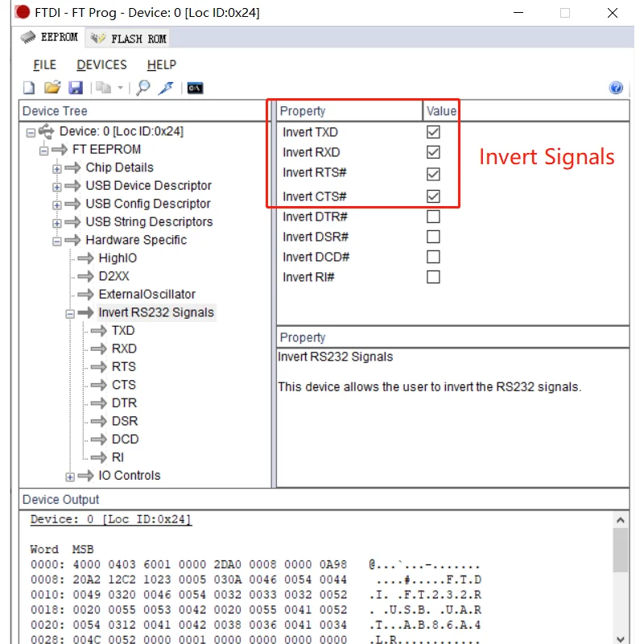Expand the USB Config Descriptor node
This screenshot has height=644, width=644.
(57, 205)
